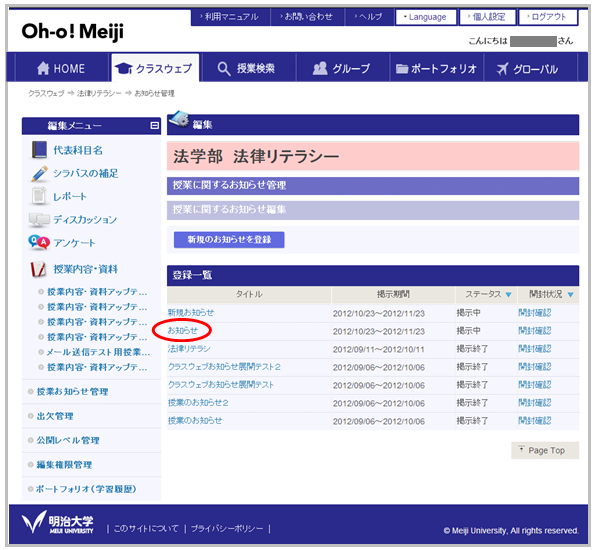Collapse the 編集メニュー panel

(154, 125)
